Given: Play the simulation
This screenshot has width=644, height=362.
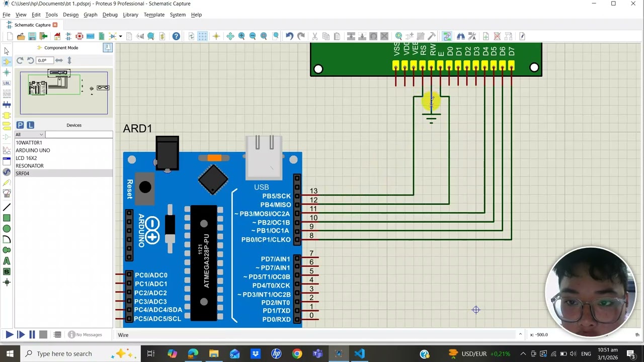Looking at the screenshot, I should [10, 334].
